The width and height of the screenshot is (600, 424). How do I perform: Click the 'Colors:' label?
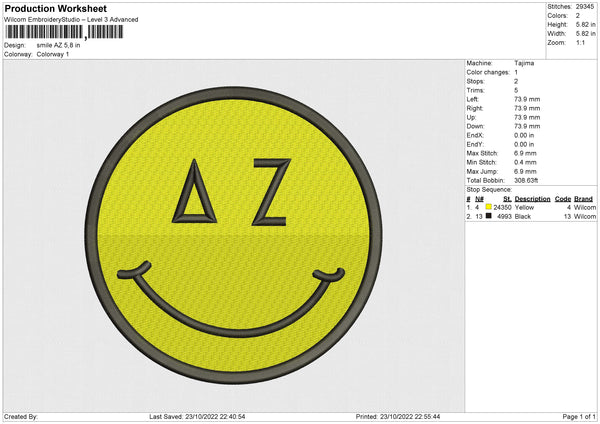click(557, 16)
